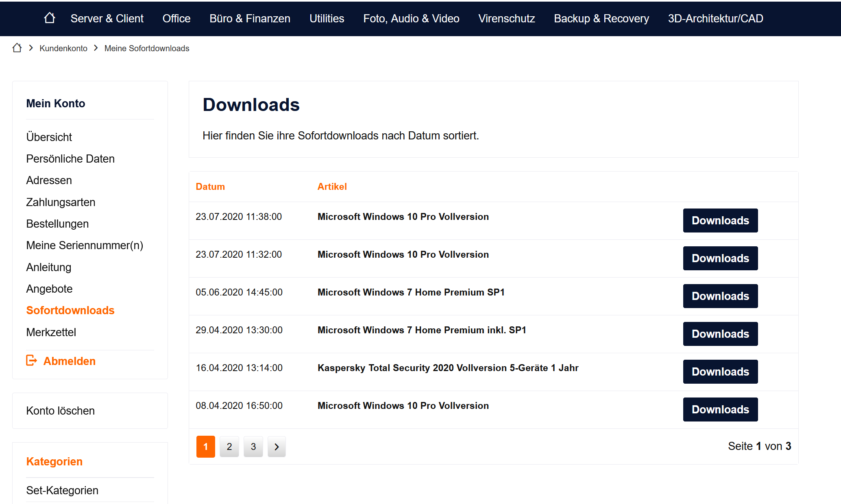Open the Backup & Recovery category
841x504 pixels.
pos(601,18)
